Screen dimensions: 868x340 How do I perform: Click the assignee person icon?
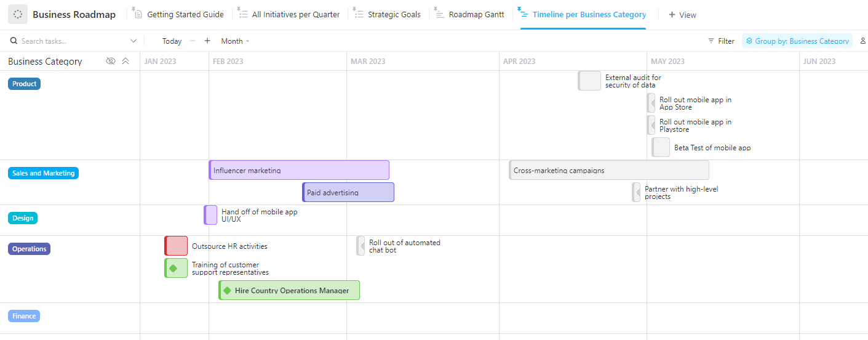click(x=862, y=41)
